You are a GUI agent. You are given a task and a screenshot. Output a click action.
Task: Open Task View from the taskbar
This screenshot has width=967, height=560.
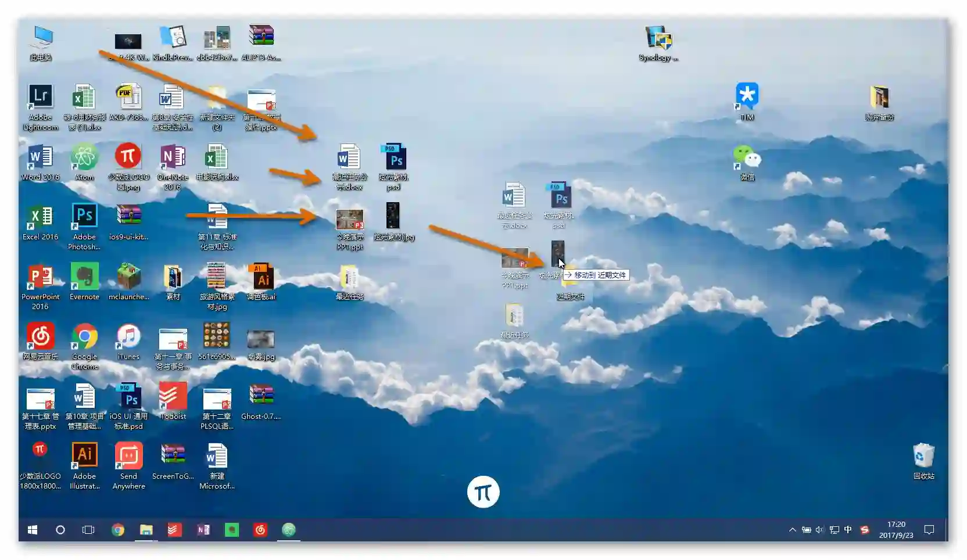coord(88,530)
